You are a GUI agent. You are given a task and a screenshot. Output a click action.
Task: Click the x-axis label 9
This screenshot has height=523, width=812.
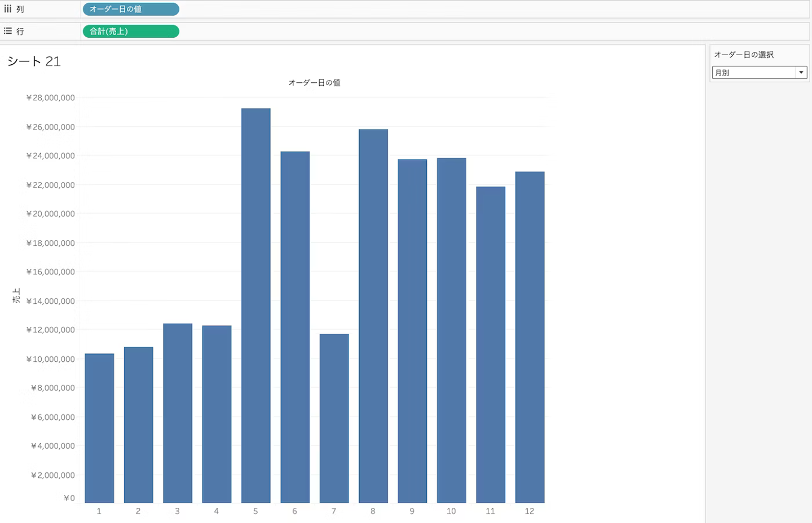coord(412,511)
